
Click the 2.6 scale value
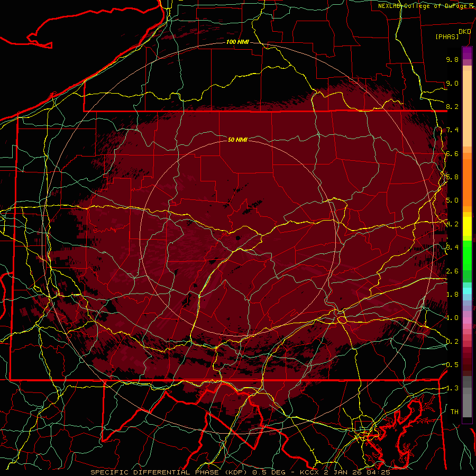click(452, 271)
